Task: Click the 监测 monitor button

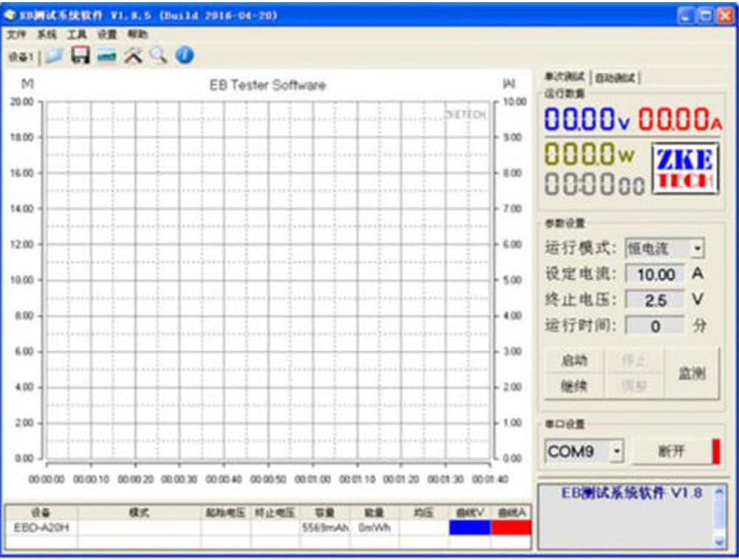Action: 692,374
